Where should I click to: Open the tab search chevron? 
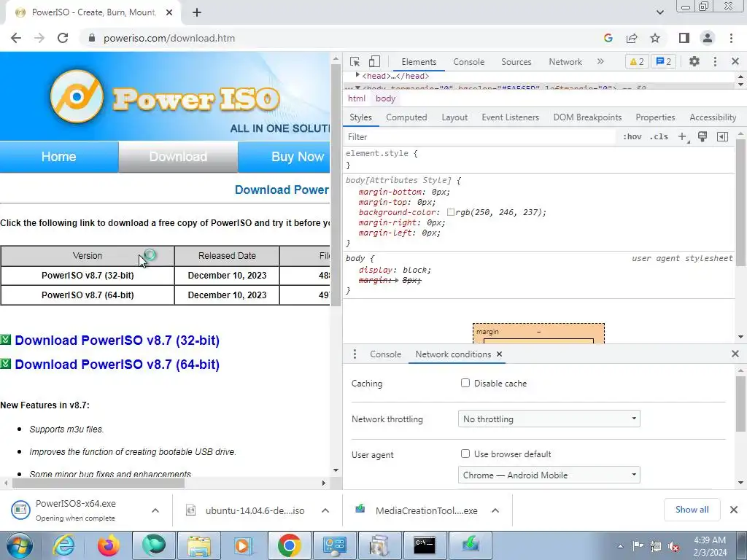pos(660,12)
